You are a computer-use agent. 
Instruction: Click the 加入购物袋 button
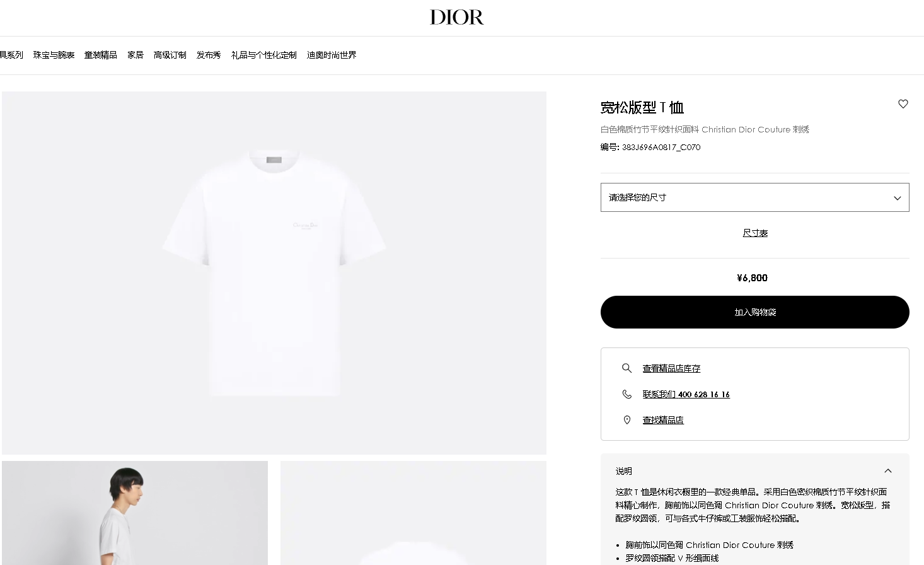tap(754, 312)
